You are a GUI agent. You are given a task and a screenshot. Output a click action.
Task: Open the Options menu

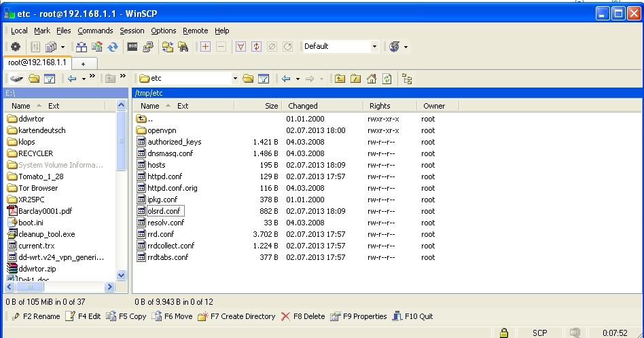(x=164, y=31)
